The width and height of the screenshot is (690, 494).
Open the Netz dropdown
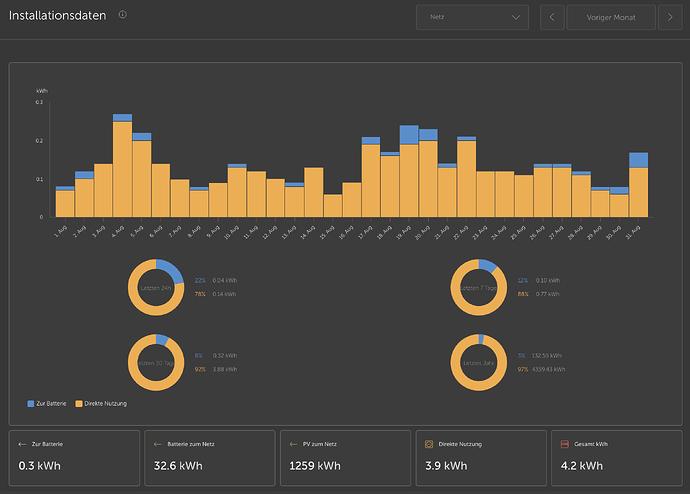[x=472, y=17]
